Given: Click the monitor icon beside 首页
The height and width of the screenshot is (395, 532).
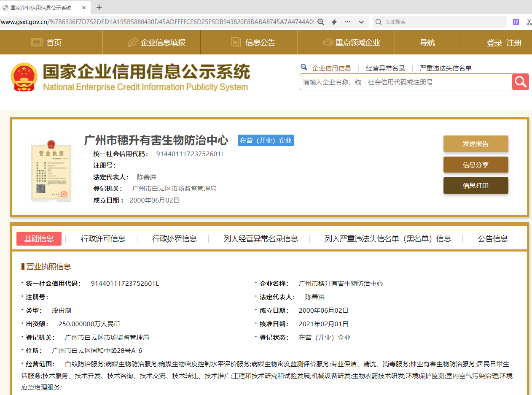Looking at the screenshot, I should 37,42.
